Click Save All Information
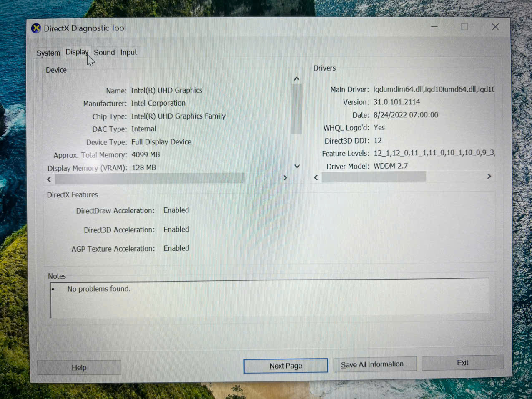 [374, 364]
